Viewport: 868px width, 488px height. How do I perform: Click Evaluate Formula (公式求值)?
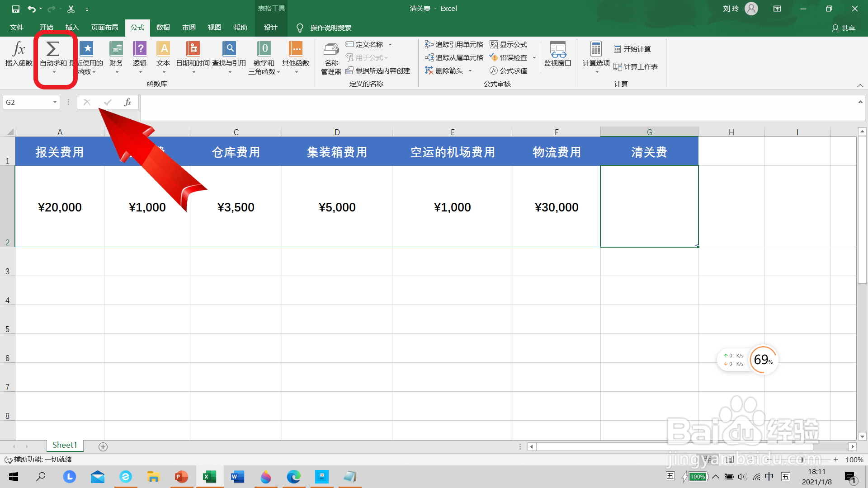(x=509, y=70)
